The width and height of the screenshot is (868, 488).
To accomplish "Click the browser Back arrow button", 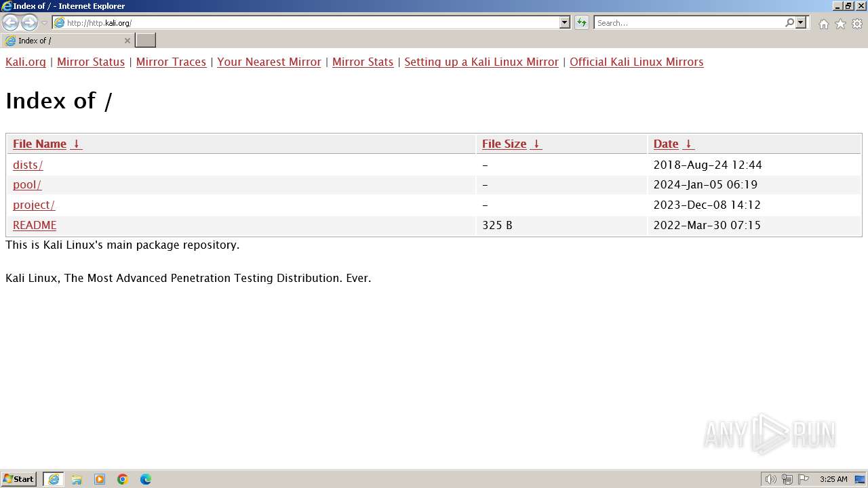I will 10,23.
